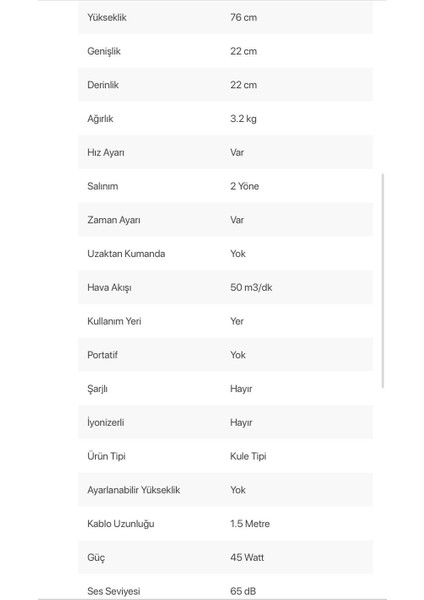Select the Şarjlı Hayır value

(x=241, y=389)
